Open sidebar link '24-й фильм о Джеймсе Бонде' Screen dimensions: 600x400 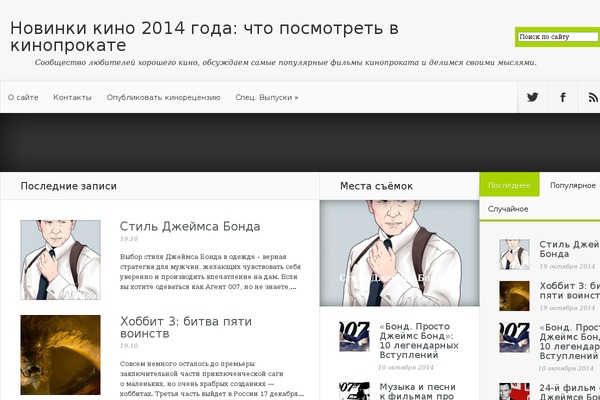pyautogui.click(x=569, y=392)
